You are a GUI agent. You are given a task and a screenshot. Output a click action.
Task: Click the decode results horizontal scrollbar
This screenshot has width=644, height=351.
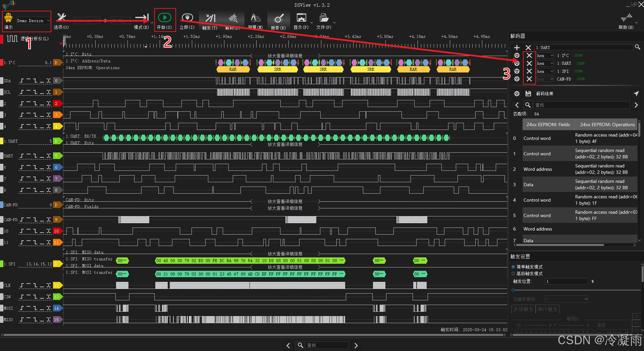tap(560, 245)
